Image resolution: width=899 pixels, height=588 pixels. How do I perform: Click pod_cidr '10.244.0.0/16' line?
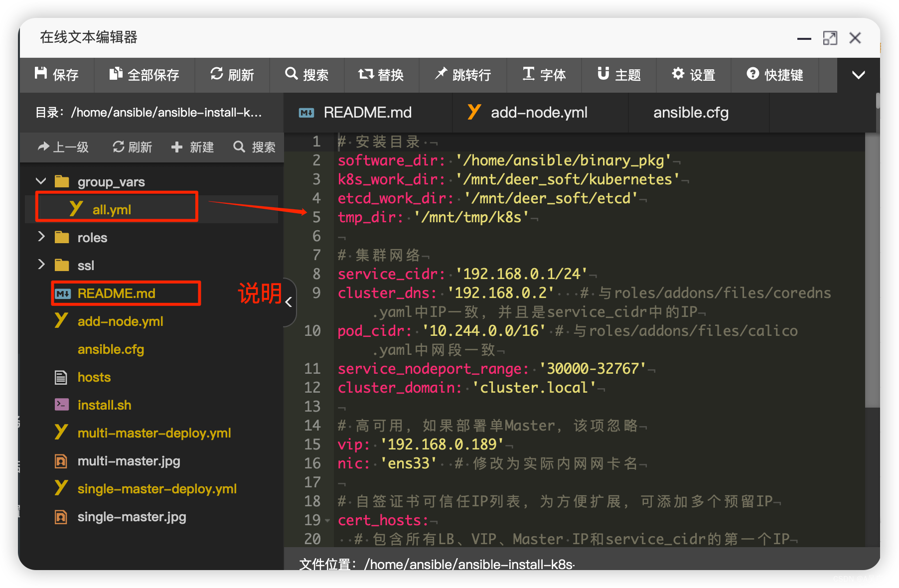pos(442,331)
